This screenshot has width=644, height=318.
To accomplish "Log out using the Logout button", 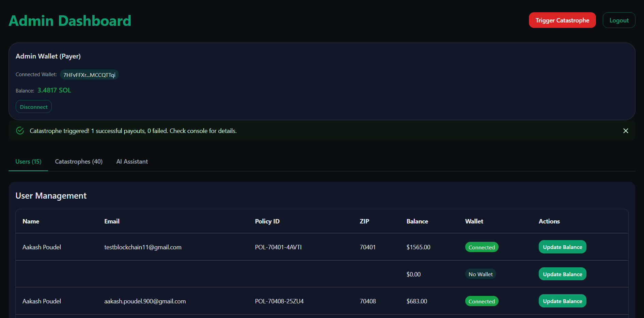I will tap(619, 20).
